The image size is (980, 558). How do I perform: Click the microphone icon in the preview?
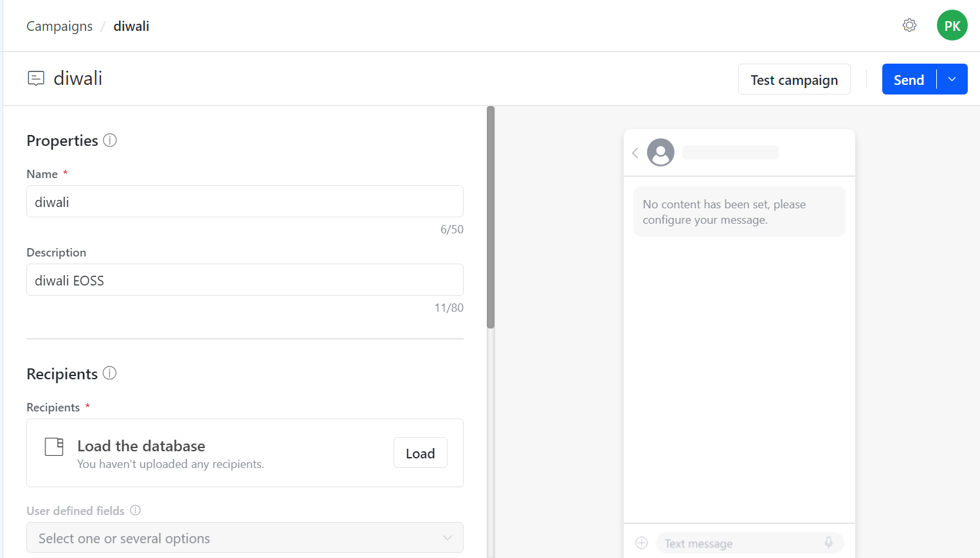pyautogui.click(x=828, y=543)
